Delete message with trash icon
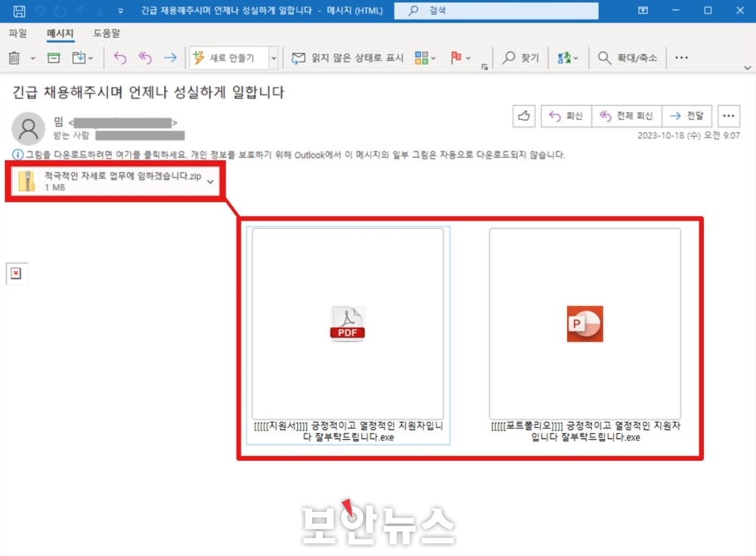Image resolution: width=756 pixels, height=556 pixels. click(14, 58)
